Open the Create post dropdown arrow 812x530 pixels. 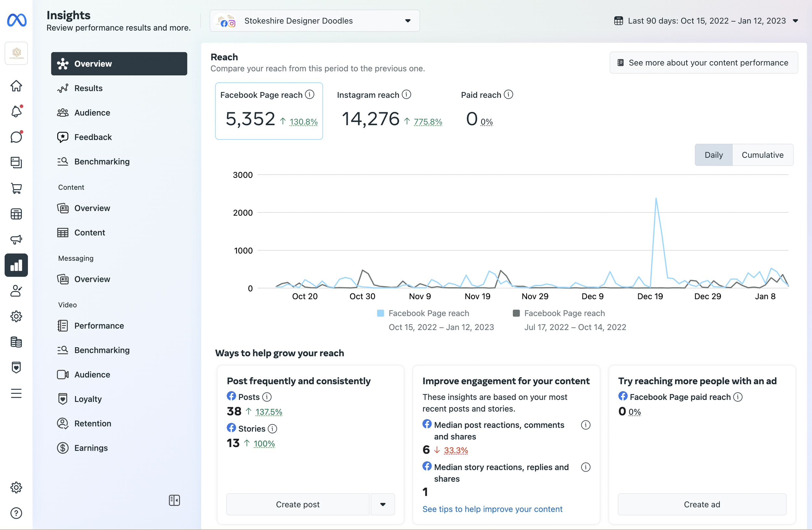(383, 504)
